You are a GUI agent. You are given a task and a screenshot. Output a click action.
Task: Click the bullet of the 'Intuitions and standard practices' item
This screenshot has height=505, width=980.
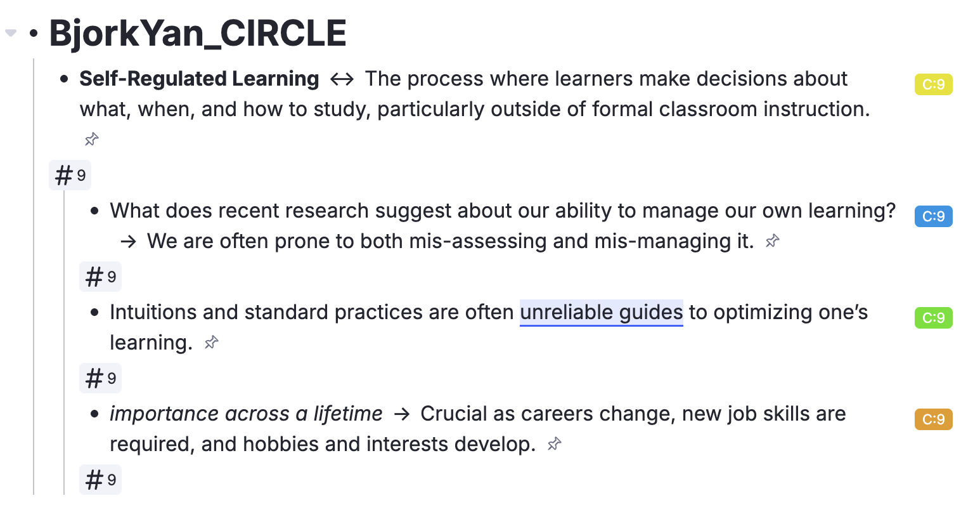tap(94, 313)
